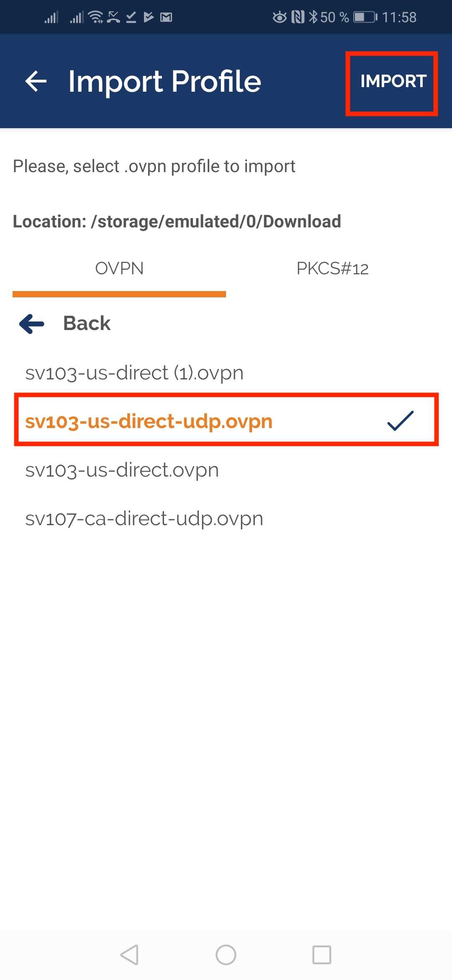This screenshot has width=452, height=980.
Task: Open recent apps square button
Action: click(x=322, y=955)
